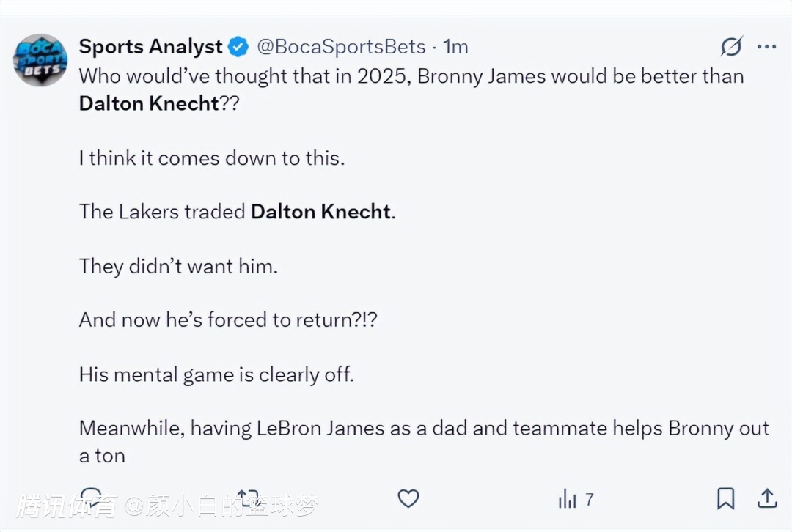Click the 'His mental game is clearly off.' line
Image resolution: width=792 pixels, height=532 pixels.
click(x=216, y=374)
